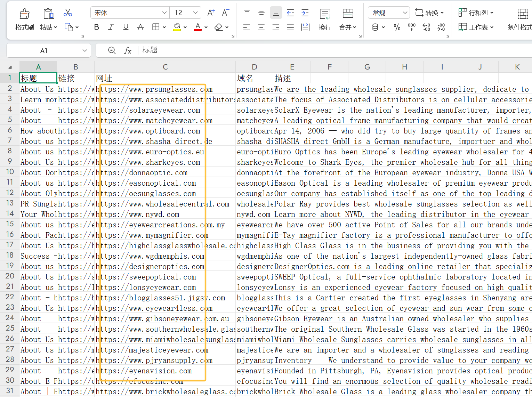Screen dimensions: 532x397
Task: Select column E header
Action: point(292,67)
